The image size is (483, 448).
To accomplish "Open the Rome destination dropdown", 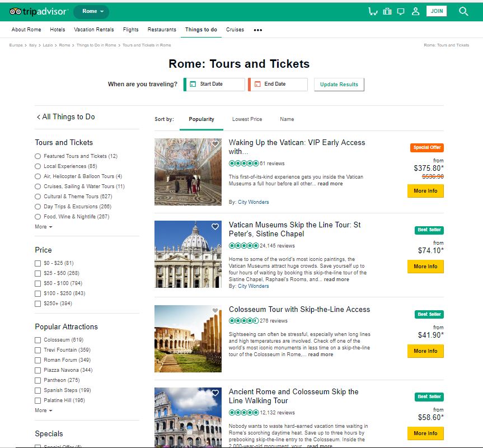I will [x=91, y=11].
